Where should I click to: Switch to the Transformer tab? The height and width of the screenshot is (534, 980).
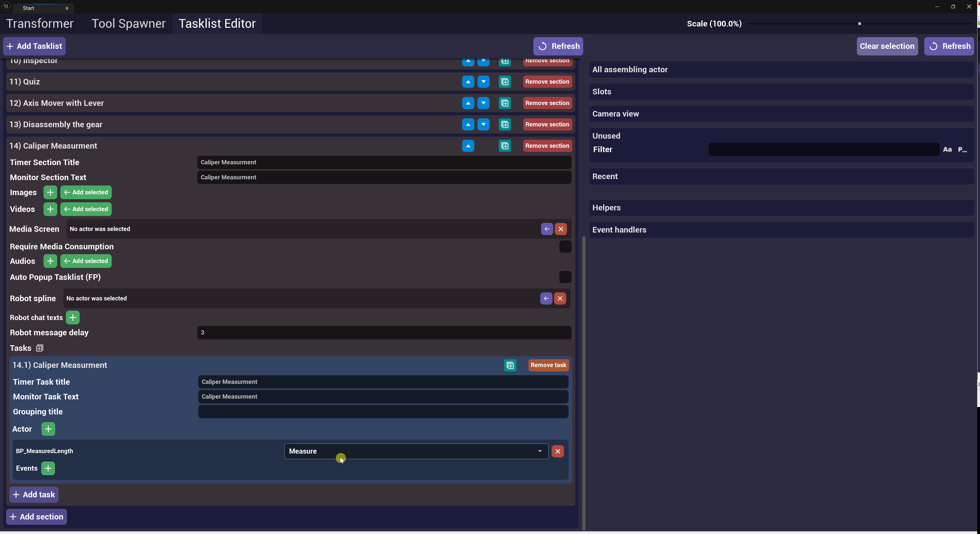point(39,24)
